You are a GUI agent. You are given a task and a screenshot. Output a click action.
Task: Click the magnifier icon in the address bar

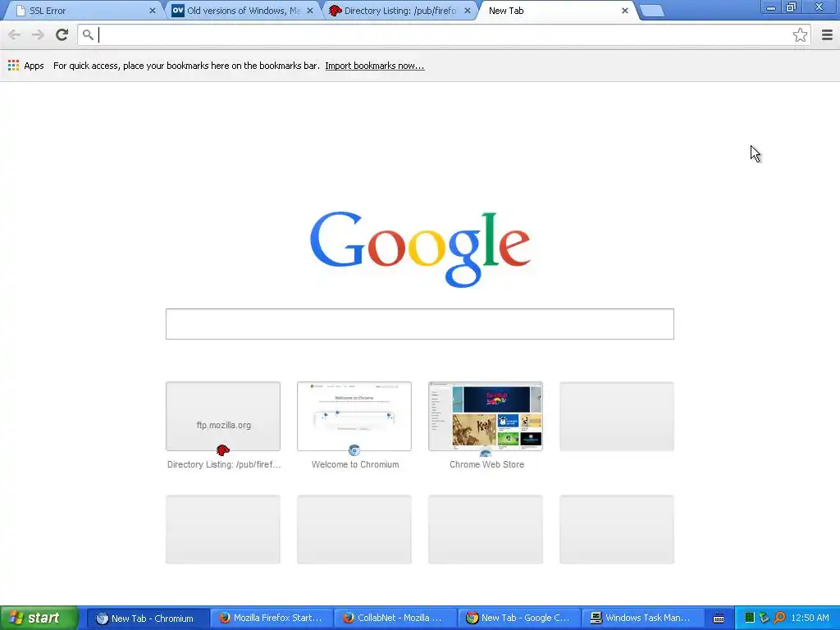pos(88,34)
